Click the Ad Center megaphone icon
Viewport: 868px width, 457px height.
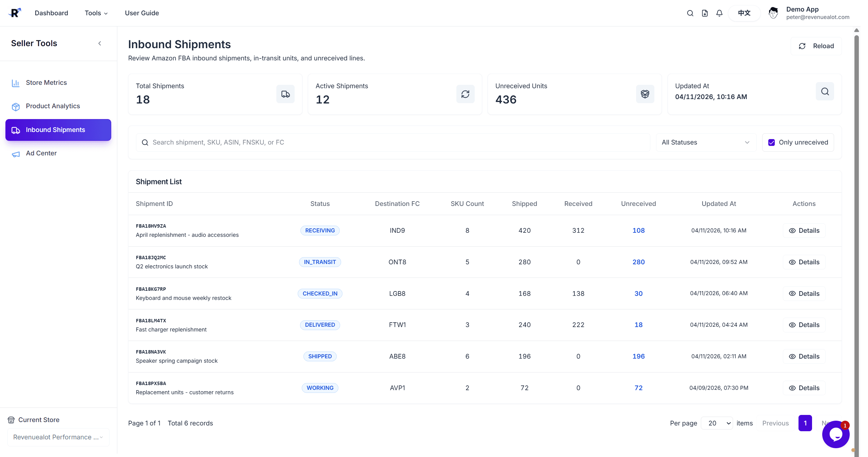[16, 154]
